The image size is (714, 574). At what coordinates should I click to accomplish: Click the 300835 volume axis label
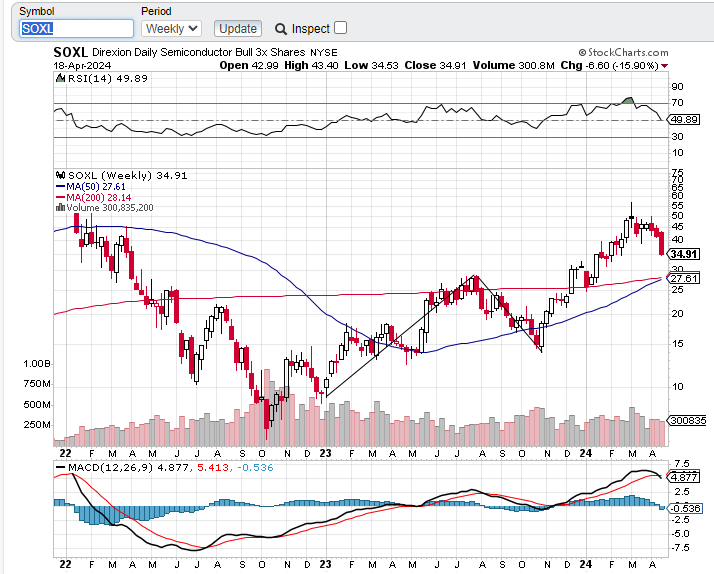click(687, 421)
